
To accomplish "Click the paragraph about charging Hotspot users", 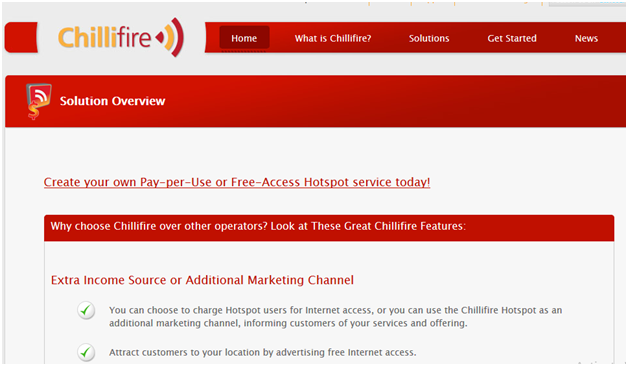I will click(x=335, y=316).
